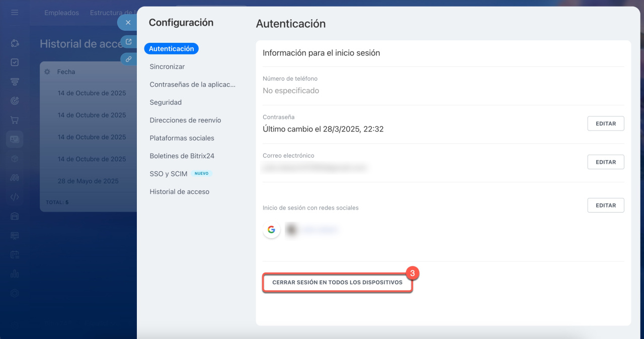Click the Google account icon
644x339 pixels.
click(271, 230)
